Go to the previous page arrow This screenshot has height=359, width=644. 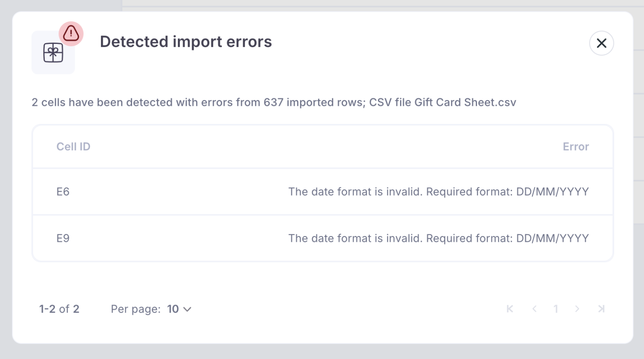(535, 309)
